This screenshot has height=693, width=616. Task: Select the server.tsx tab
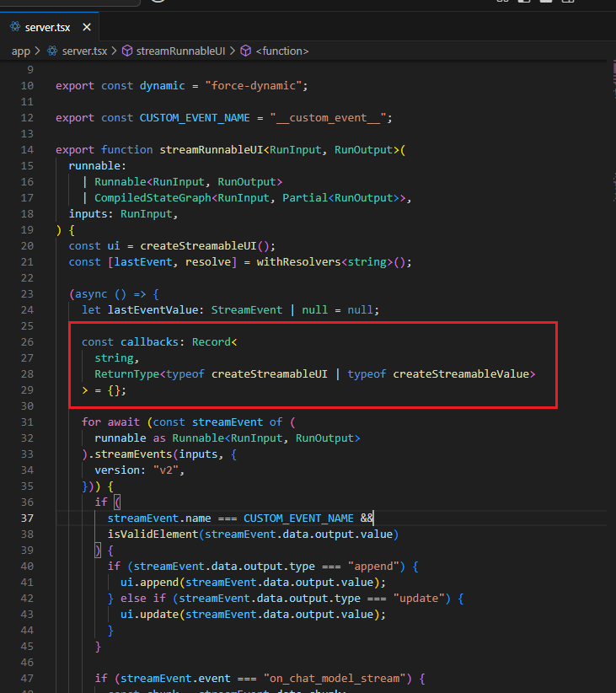[50, 28]
